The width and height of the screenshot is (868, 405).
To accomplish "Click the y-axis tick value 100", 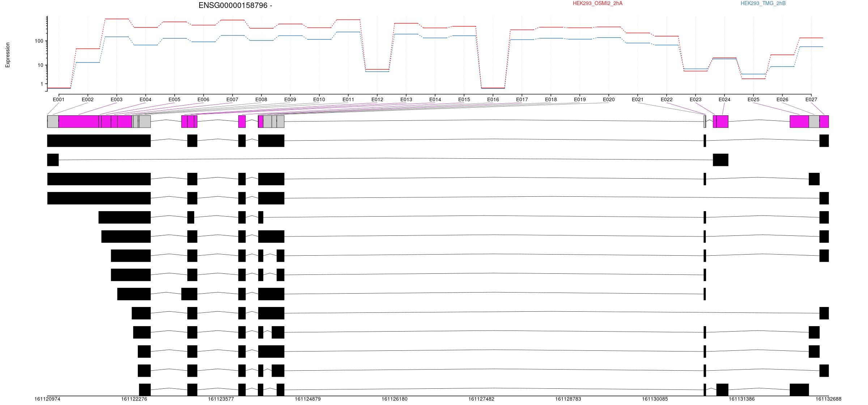I will pyautogui.click(x=39, y=41).
